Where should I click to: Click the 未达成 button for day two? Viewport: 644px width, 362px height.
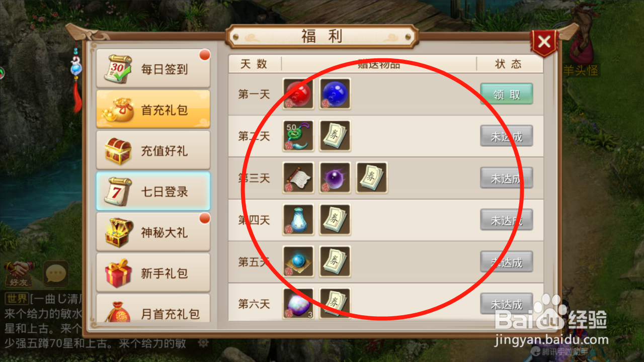click(506, 136)
